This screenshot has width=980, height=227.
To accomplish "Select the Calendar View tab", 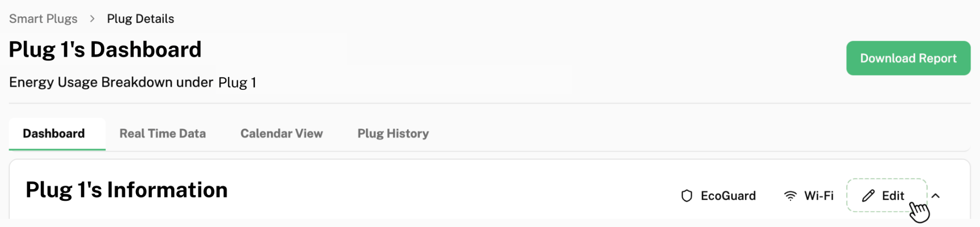I will point(281,134).
